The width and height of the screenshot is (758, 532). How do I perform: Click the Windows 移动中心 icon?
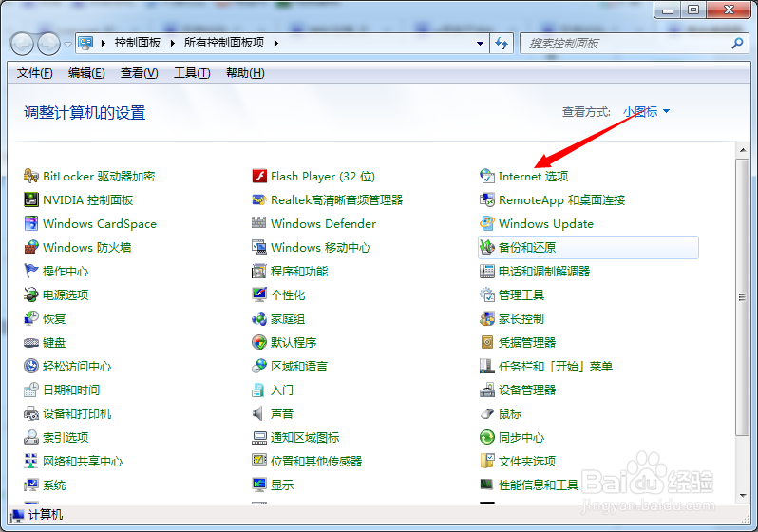tap(259, 247)
